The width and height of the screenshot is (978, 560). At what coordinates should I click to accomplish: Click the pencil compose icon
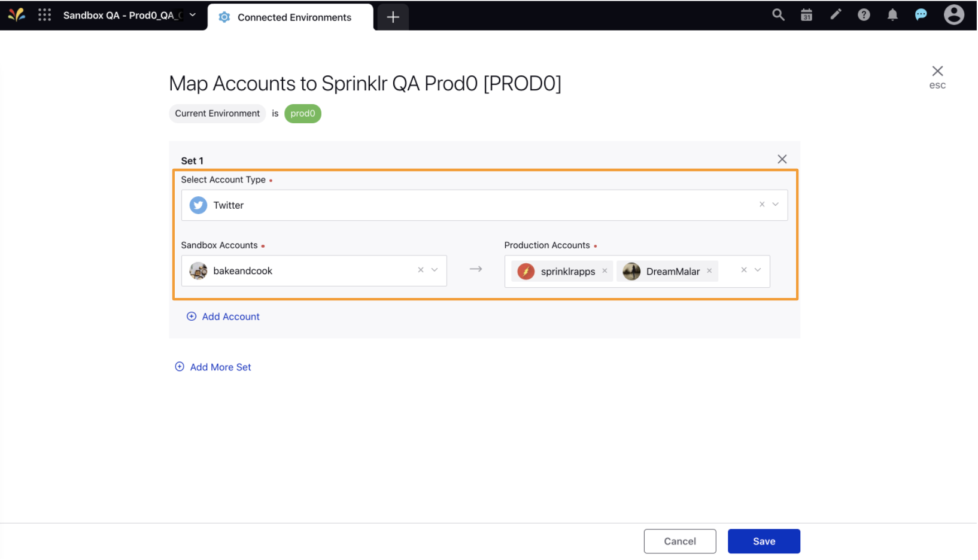coord(836,14)
